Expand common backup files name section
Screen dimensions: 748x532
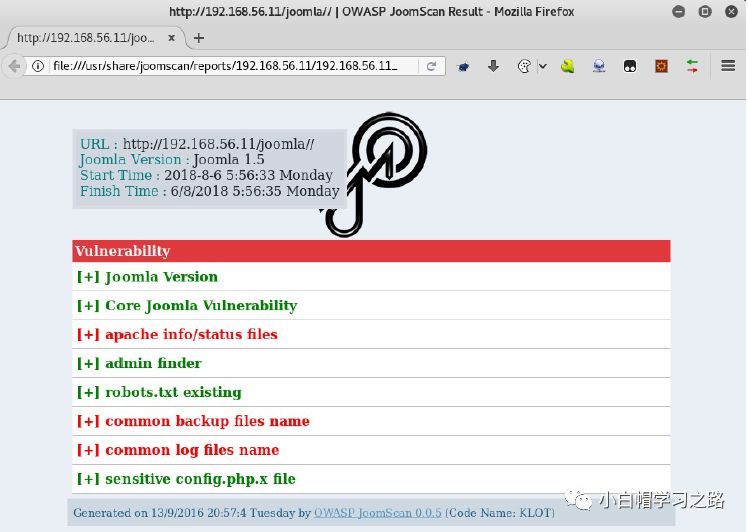click(371, 421)
